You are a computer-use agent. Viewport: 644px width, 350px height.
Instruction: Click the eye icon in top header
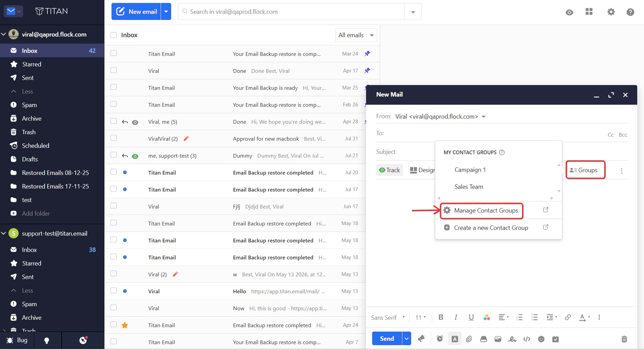pos(569,12)
